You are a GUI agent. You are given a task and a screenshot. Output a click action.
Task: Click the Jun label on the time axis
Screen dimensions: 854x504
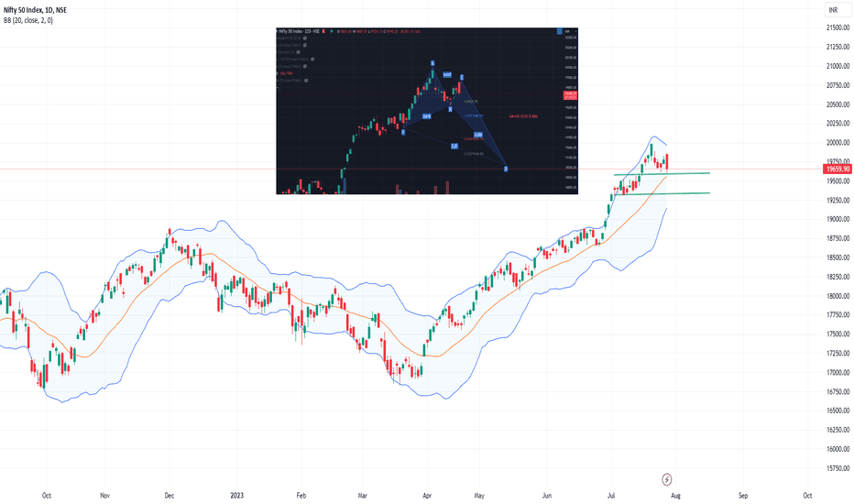(x=547, y=496)
